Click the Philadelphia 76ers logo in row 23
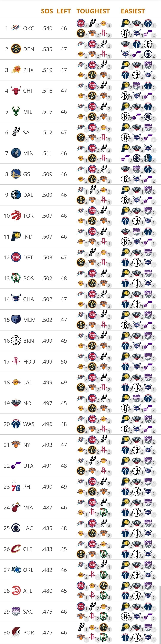161x644 pixels. point(16,487)
